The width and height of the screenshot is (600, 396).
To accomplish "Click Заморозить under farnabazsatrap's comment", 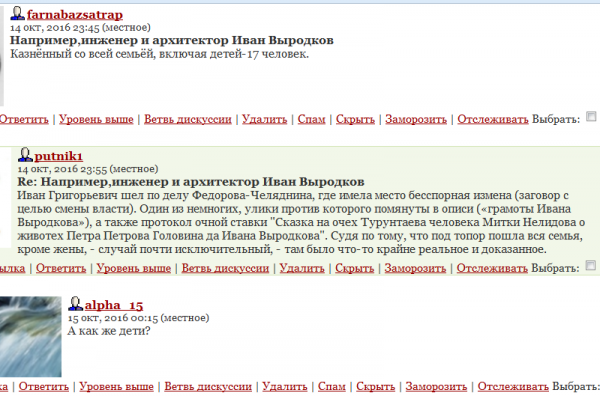I will (x=416, y=119).
